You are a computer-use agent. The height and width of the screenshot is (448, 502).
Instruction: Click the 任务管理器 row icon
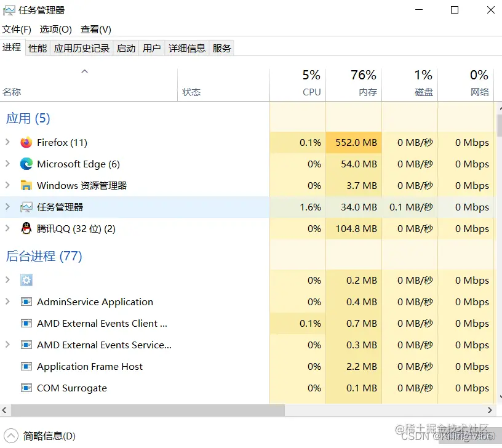click(x=26, y=207)
